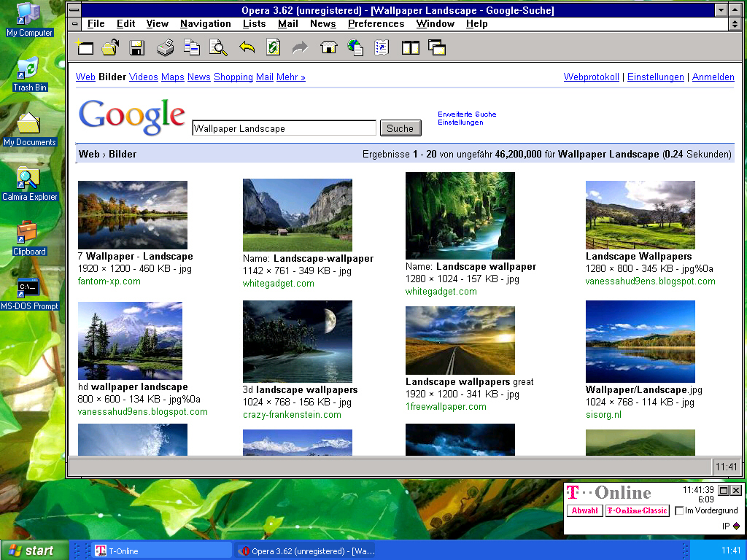Open the hd wallpaper landscape mountain thumbnail
Screen dimensions: 747x560
tap(130, 341)
